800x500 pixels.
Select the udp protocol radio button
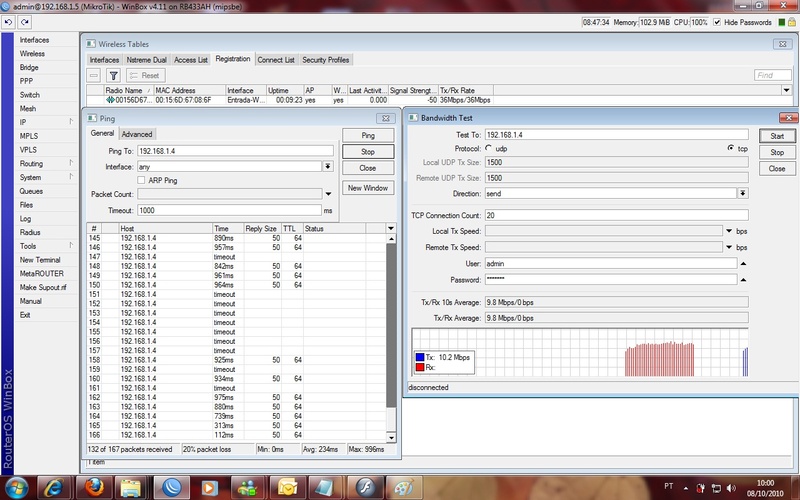click(488, 148)
